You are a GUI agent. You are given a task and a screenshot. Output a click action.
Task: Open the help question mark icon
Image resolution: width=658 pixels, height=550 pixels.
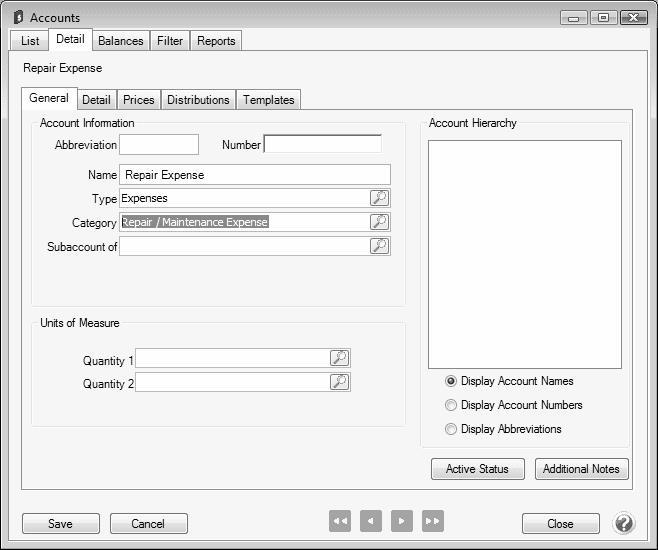pos(623,523)
